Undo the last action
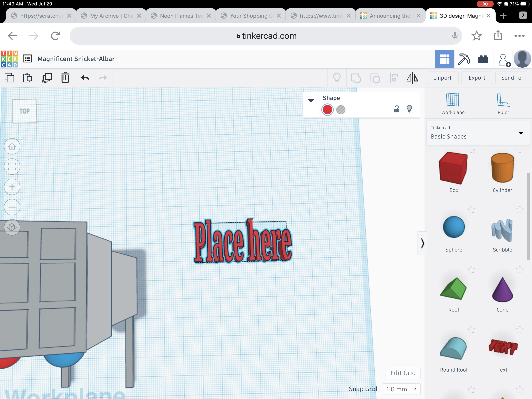This screenshot has width=532, height=399. pos(85,78)
